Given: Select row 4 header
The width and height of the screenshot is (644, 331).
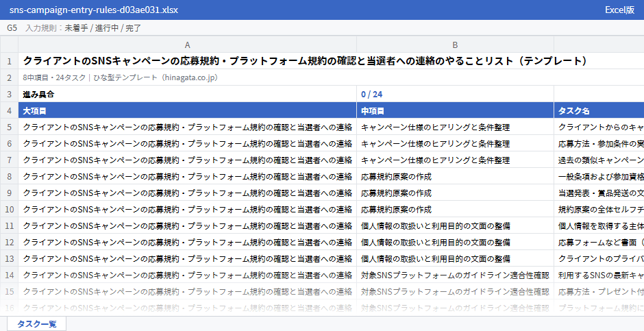Looking at the screenshot, I should coord(9,110).
